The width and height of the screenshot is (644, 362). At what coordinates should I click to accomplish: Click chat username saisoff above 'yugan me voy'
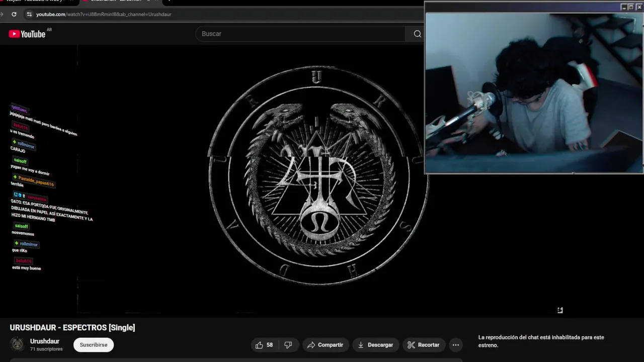tap(21, 161)
